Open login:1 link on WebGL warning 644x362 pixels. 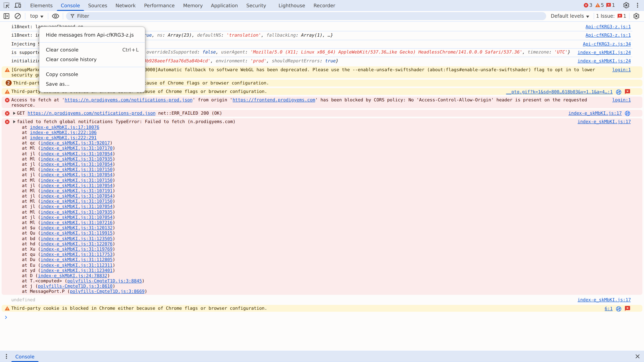tap(621, 70)
